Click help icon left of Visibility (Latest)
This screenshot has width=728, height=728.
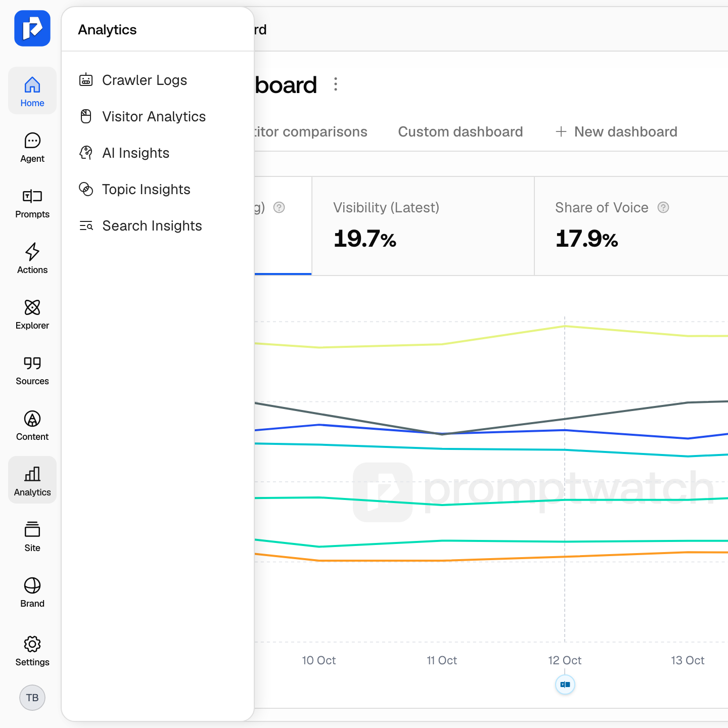click(279, 207)
